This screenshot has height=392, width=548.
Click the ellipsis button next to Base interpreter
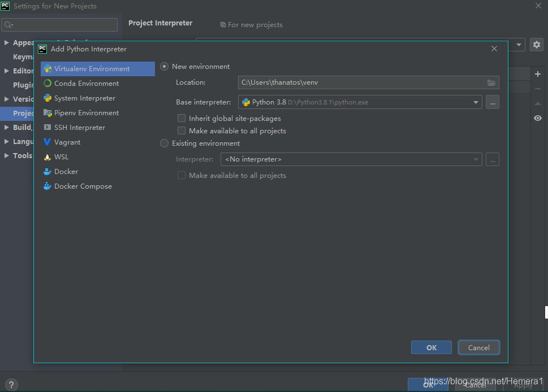click(x=493, y=102)
